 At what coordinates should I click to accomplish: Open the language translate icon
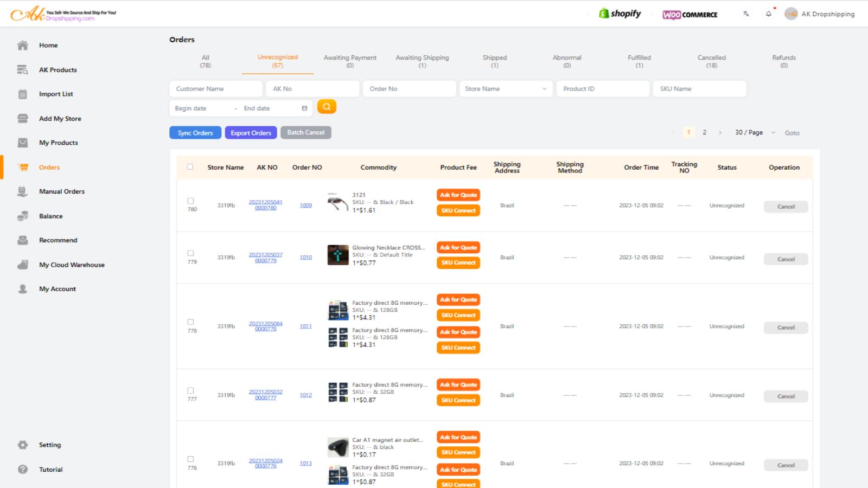(746, 14)
